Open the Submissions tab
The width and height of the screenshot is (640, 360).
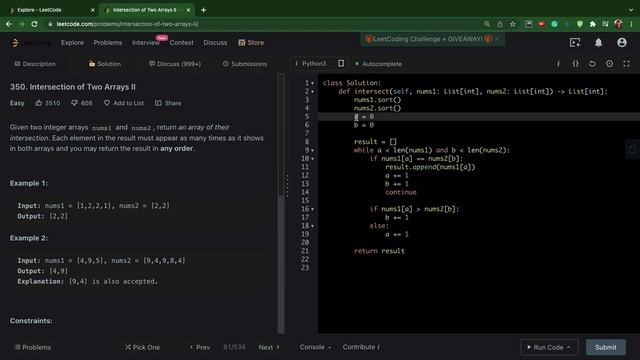click(x=244, y=64)
